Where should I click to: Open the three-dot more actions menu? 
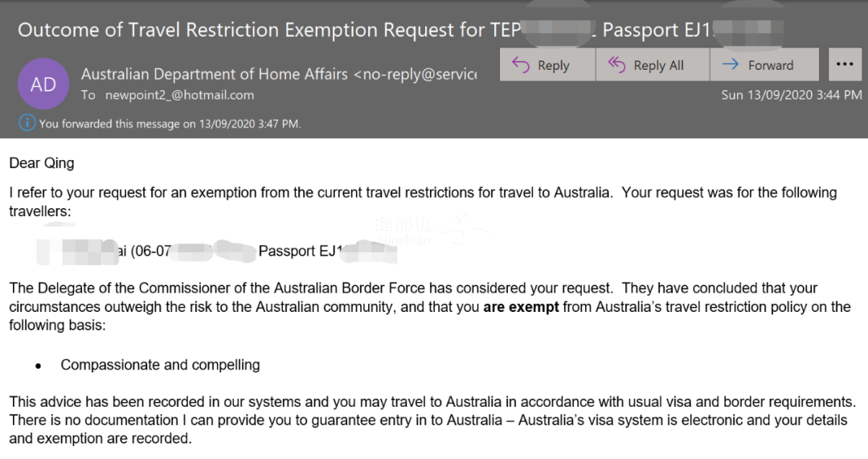point(845,65)
